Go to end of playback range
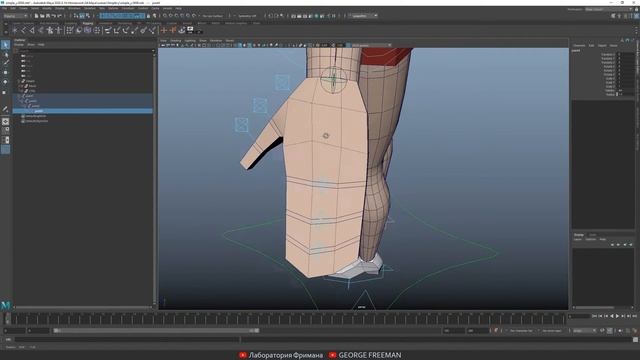640x360 pixels. coord(634,316)
